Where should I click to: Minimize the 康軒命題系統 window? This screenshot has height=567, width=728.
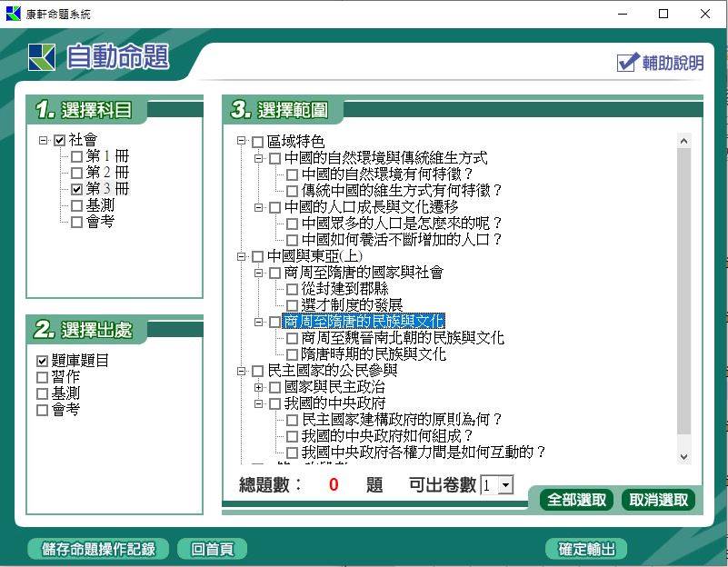point(623,14)
